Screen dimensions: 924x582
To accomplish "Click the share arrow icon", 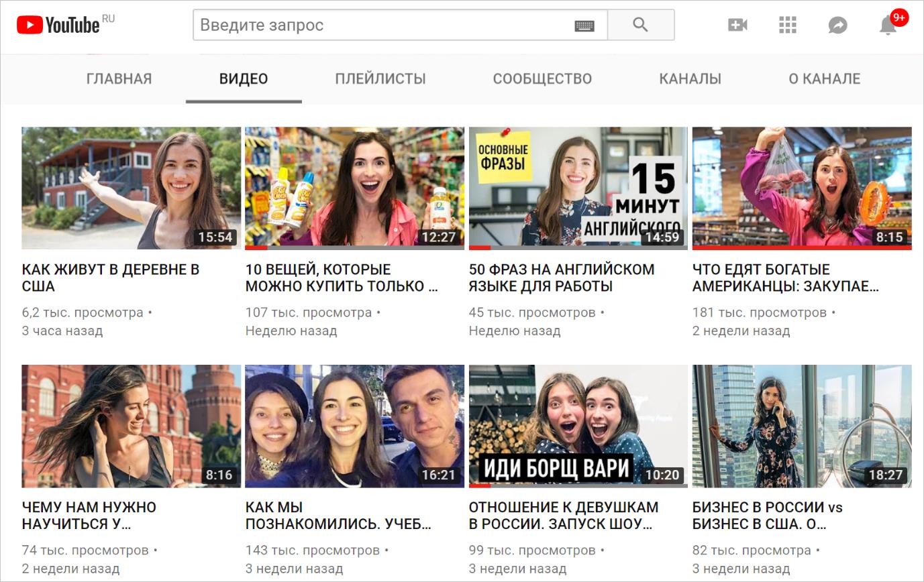I will [x=837, y=24].
